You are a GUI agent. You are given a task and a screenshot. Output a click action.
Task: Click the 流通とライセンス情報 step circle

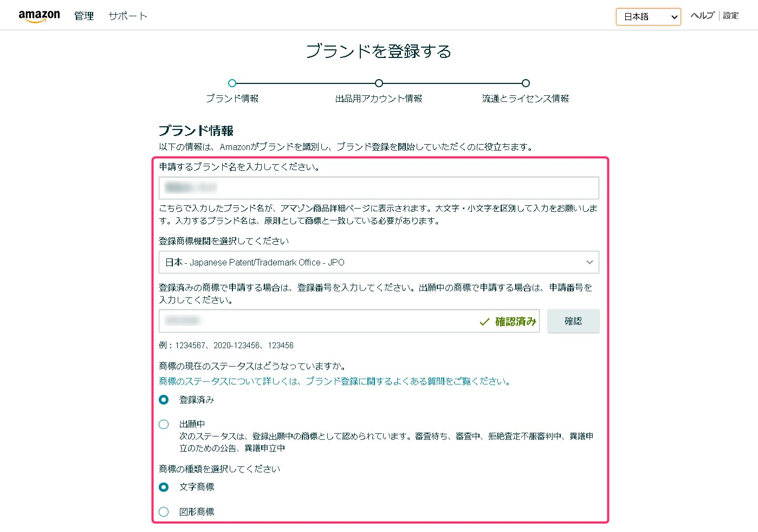click(525, 83)
